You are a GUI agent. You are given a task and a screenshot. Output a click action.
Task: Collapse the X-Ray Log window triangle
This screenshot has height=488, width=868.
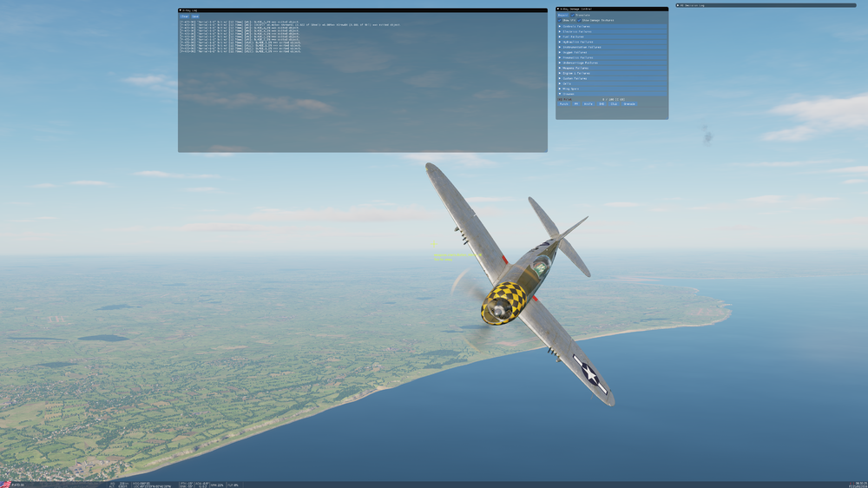[180, 10]
